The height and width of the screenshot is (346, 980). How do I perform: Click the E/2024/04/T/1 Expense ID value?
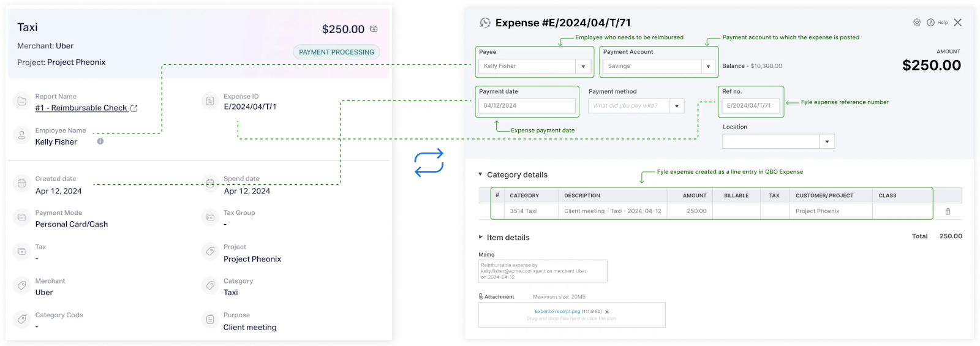point(250,107)
